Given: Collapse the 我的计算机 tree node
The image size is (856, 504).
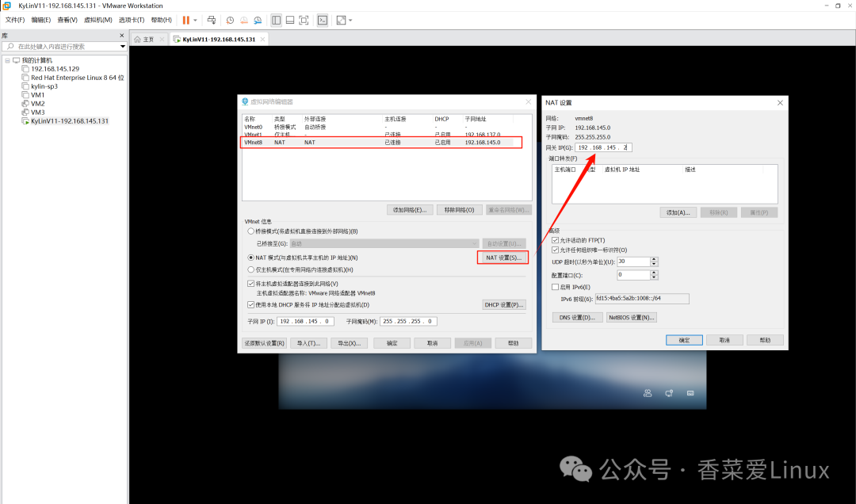Looking at the screenshot, I should pyautogui.click(x=7, y=60).
